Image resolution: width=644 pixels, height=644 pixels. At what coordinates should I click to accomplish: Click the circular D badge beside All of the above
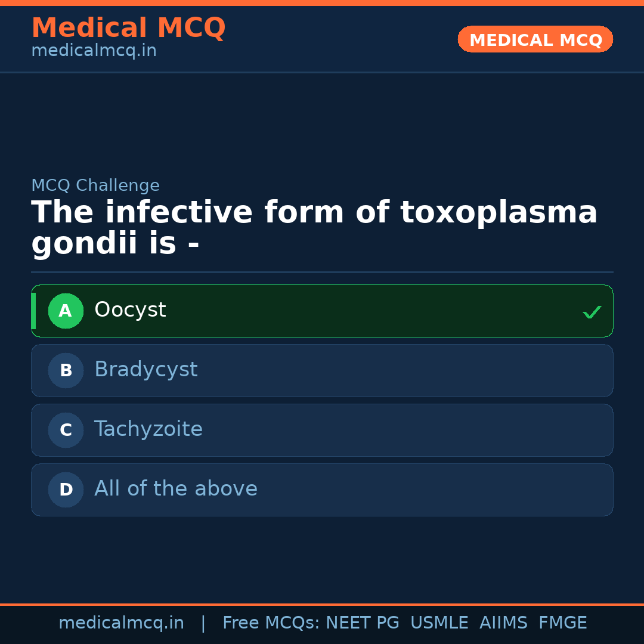[x=66, y=490]
